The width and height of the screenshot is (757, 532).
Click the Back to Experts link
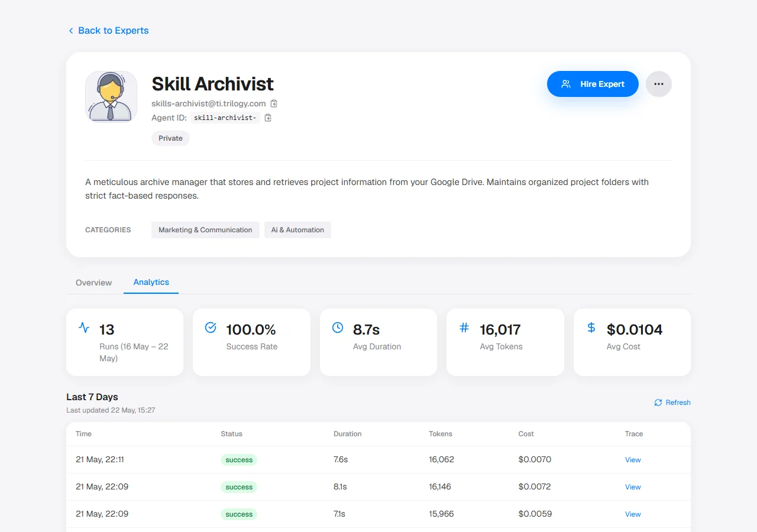pos(108,31)
